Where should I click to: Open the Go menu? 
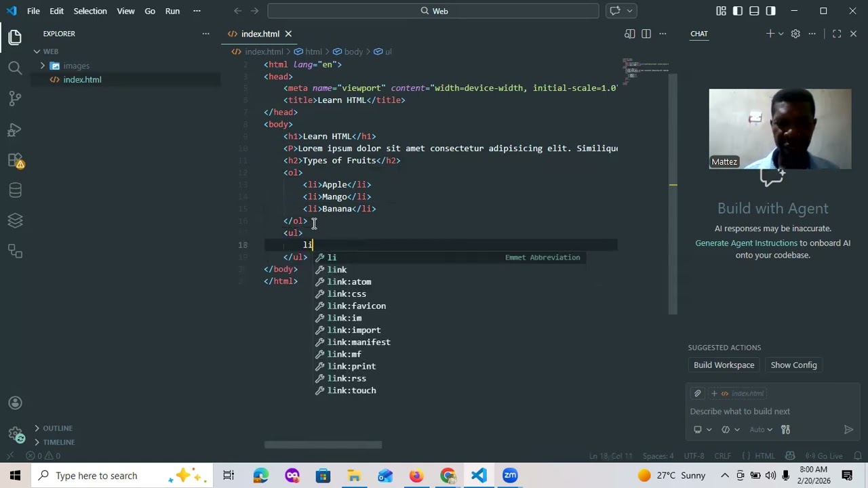150,11
